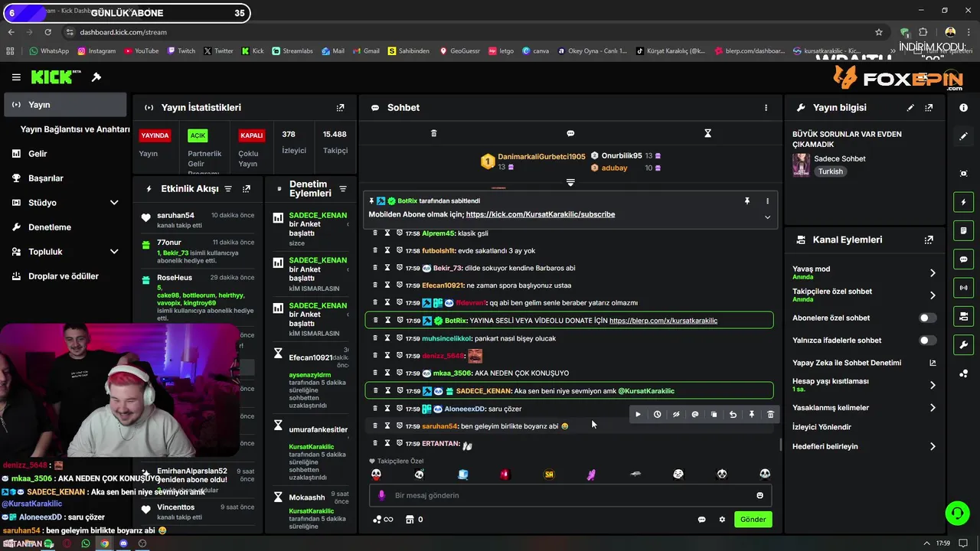Toggle Abonelere özel sohbet switch
The image size is (980, 551).
pos(927,318)
